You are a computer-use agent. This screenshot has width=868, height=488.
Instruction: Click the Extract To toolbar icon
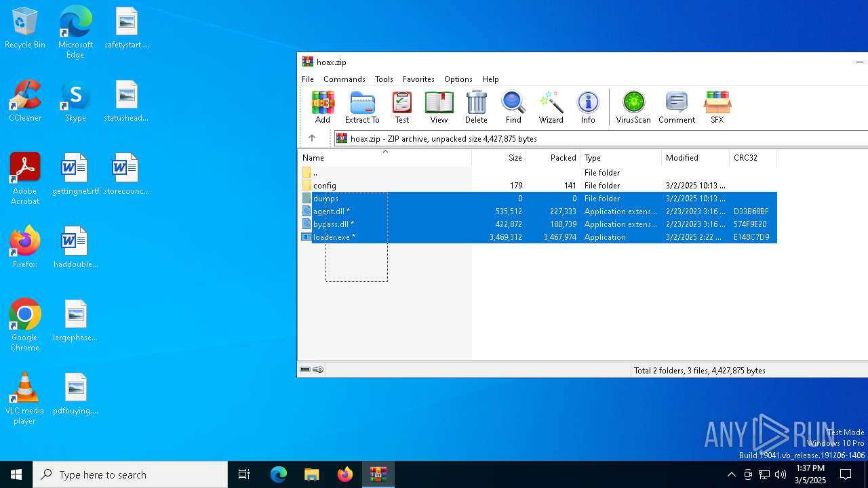(362, 107)
